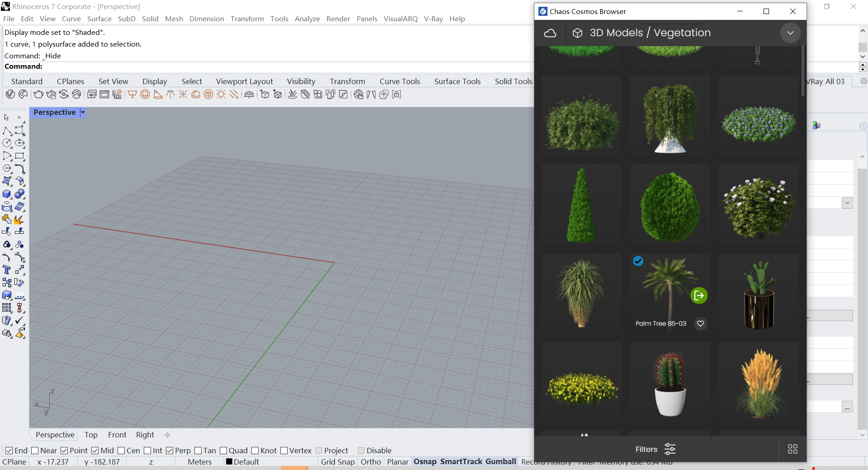Enable the Quad osnap checkbox

[x=223, y=451]
